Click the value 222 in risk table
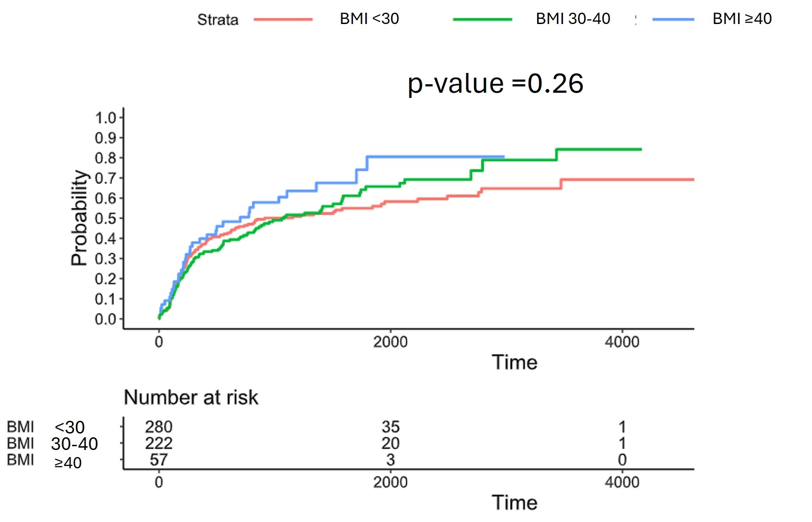This screenshot has width=812, height=522. pyautogui.click(x=159, y=443)
